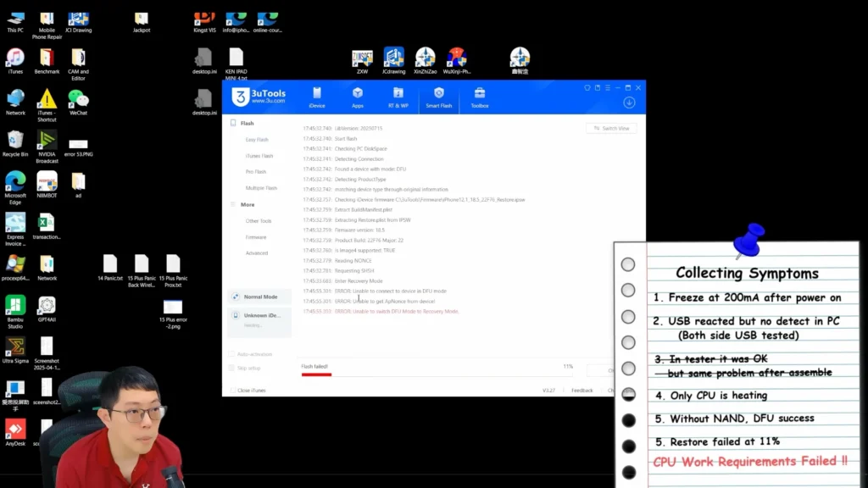The width and height of the screenshot is (868, 488).
Task: Choose Easy Flash in the sidebar
Action: pos(257,140)
